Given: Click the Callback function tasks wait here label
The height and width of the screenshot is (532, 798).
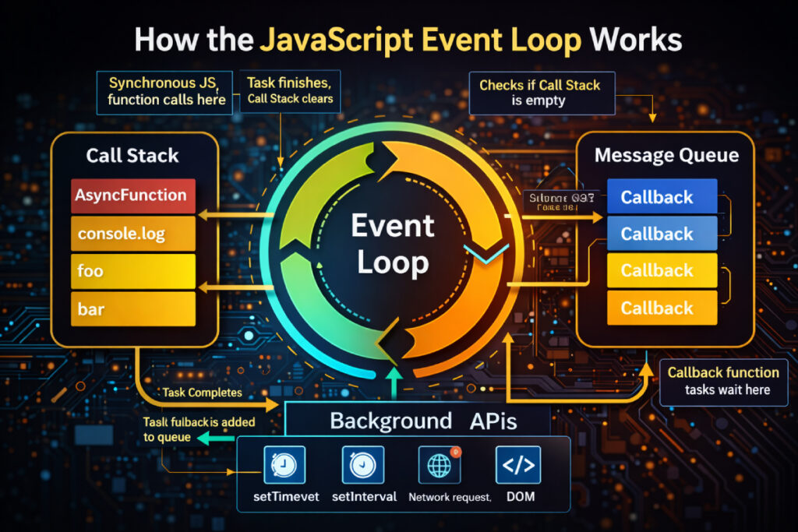Looking at the screenshot, I should coord(724,382).
